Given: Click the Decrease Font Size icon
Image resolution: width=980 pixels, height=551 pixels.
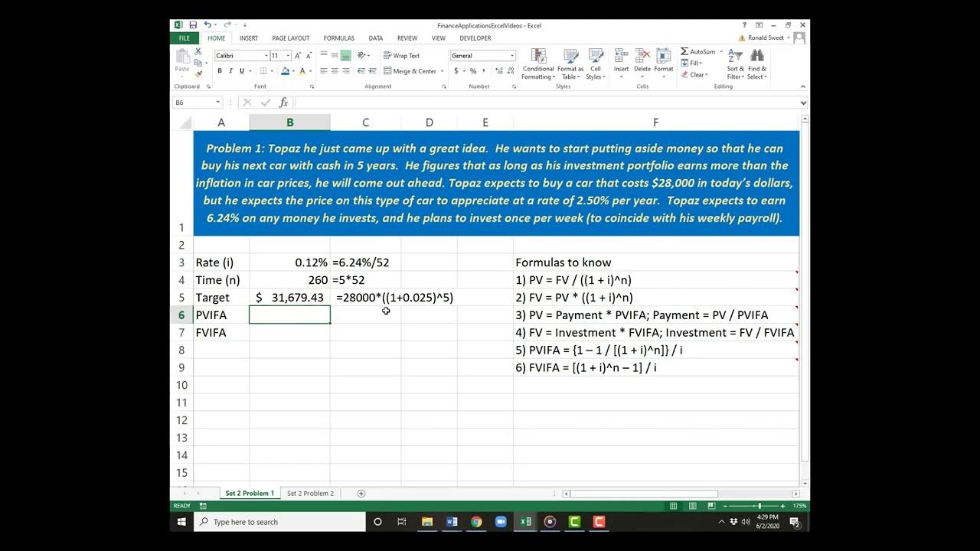Looking at the screenshot, I should pyautogui.click(x=309, y=55).
